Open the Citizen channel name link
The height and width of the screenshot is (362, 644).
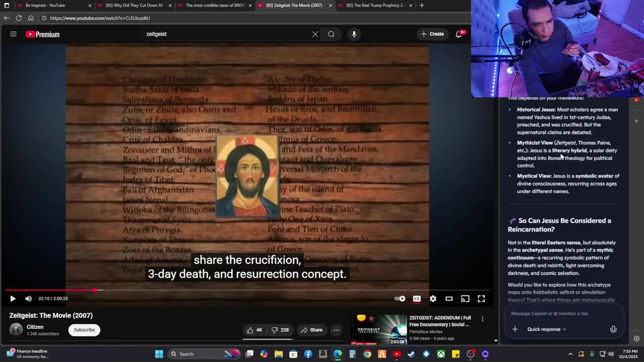[35, 327]
